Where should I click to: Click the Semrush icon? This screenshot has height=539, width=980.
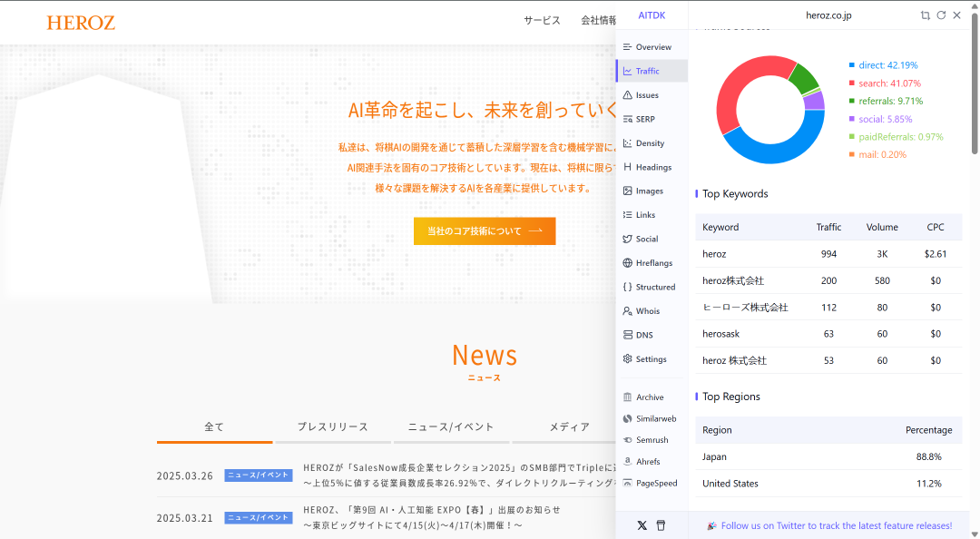628,439
